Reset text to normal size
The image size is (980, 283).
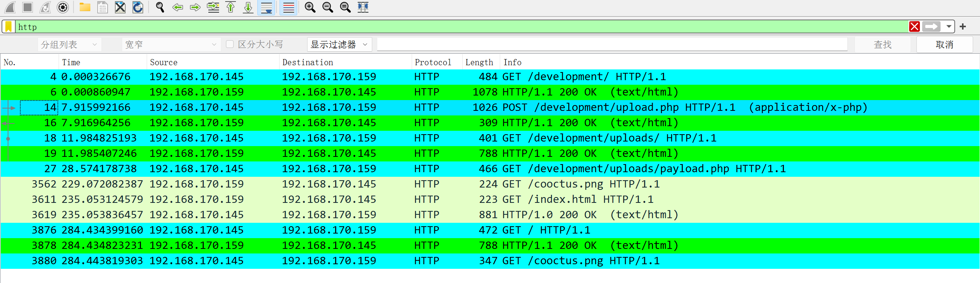point(345,7)
